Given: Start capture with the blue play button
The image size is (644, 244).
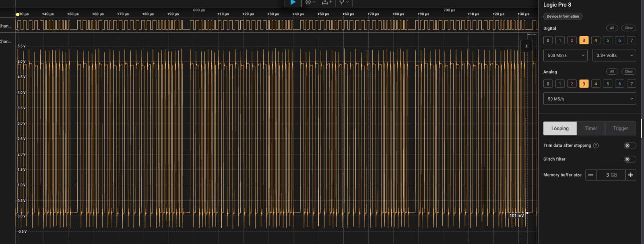Looking at the screenshot, I should pyautogui.click(x=293, y=2).
